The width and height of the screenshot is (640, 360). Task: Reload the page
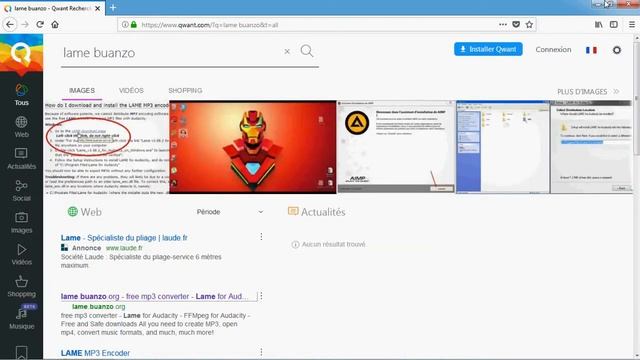click(x=40, y=24)
